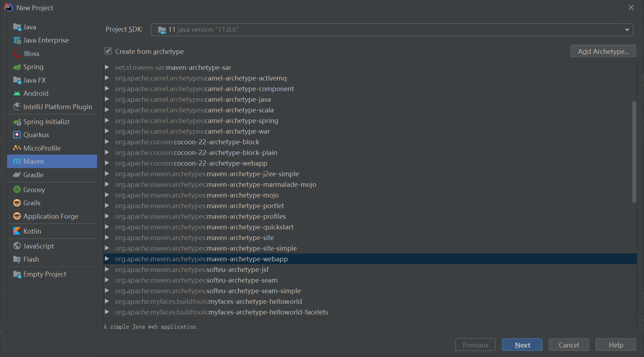
Task: Click the IntelliJ Platform Plugin icon
Action: 17,107
